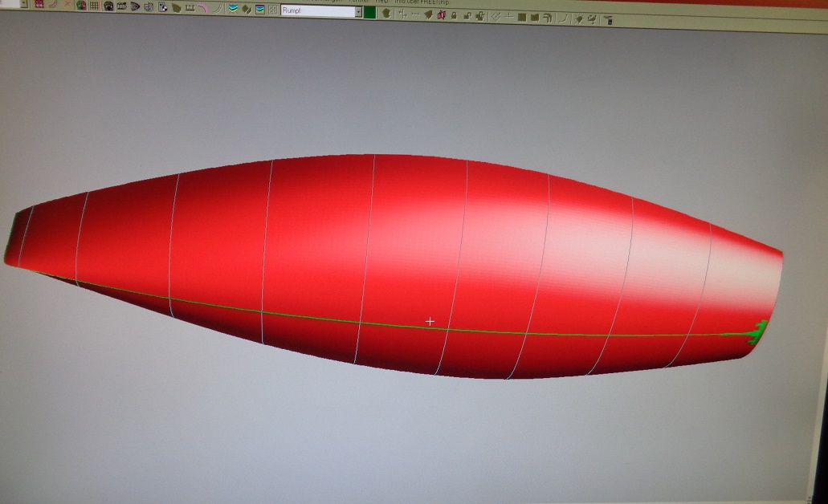Click the open padlock icon
Viewport: 828px width, 504px height.
pyautogui.click(x=467, y=15)
